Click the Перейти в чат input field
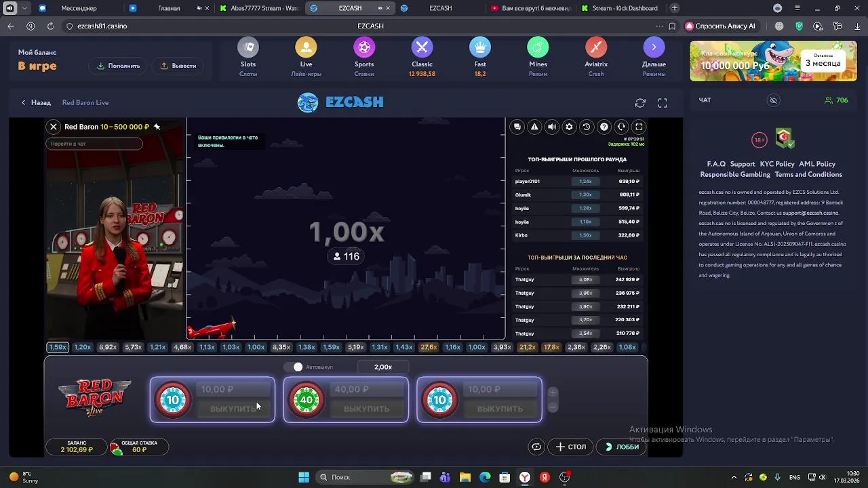The image size is (868, 488). pyautogui.click(x=94, y=144)
